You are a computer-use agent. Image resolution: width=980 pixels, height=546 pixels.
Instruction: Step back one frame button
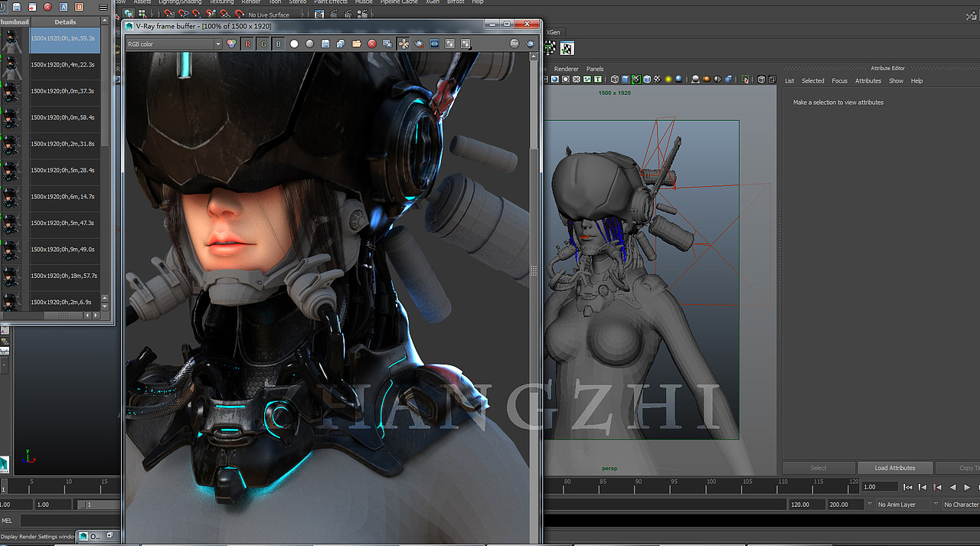click(x=923, y=487)
